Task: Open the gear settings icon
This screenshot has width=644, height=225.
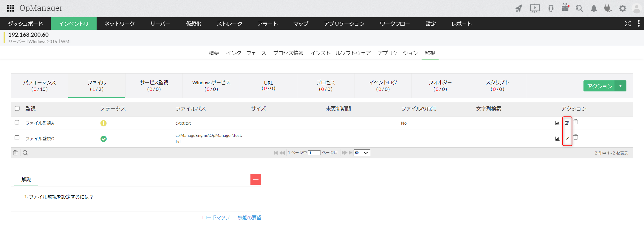Action: [x=623, y=8]
